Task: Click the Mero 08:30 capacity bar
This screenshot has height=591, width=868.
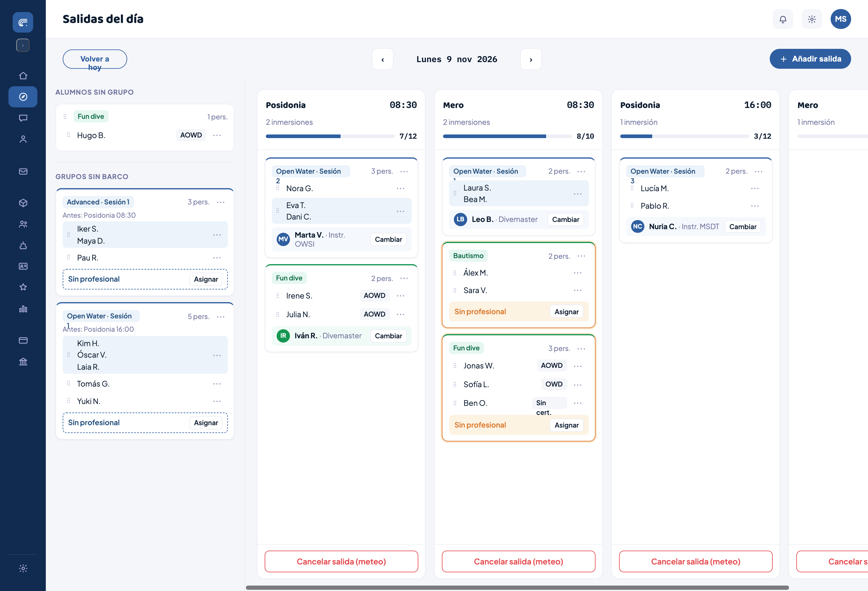Action: point(507,136)
